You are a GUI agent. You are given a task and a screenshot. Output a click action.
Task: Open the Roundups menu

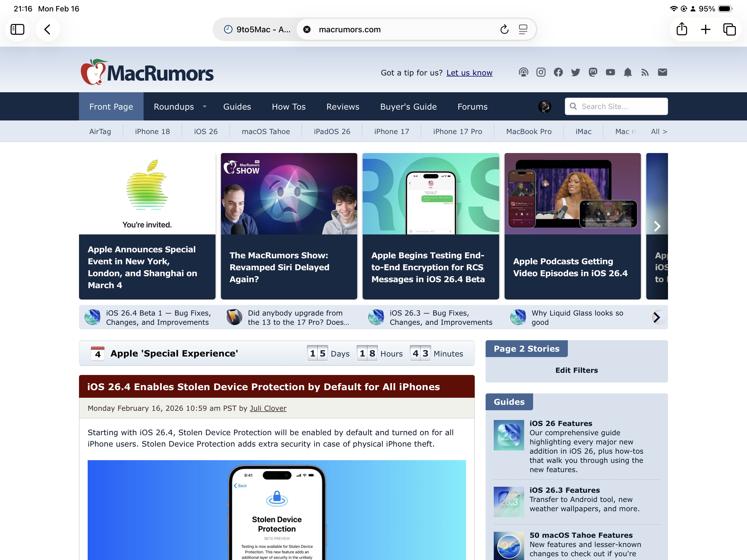(x=174, y=107)
